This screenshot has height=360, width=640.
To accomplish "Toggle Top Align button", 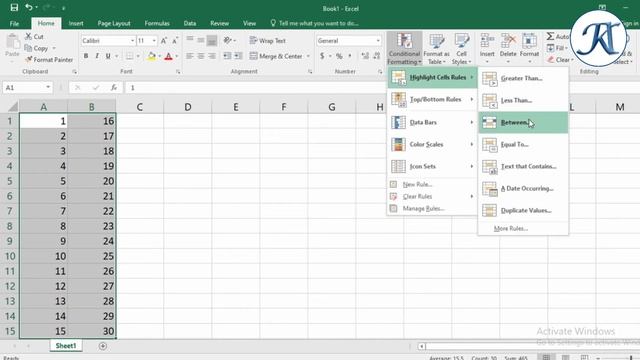I will [x=190, y=40].
